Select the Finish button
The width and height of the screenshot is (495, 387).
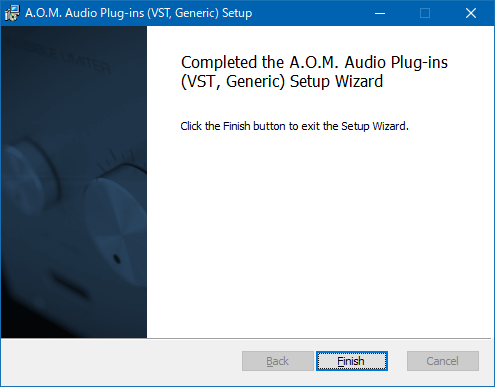pos(352,361)
